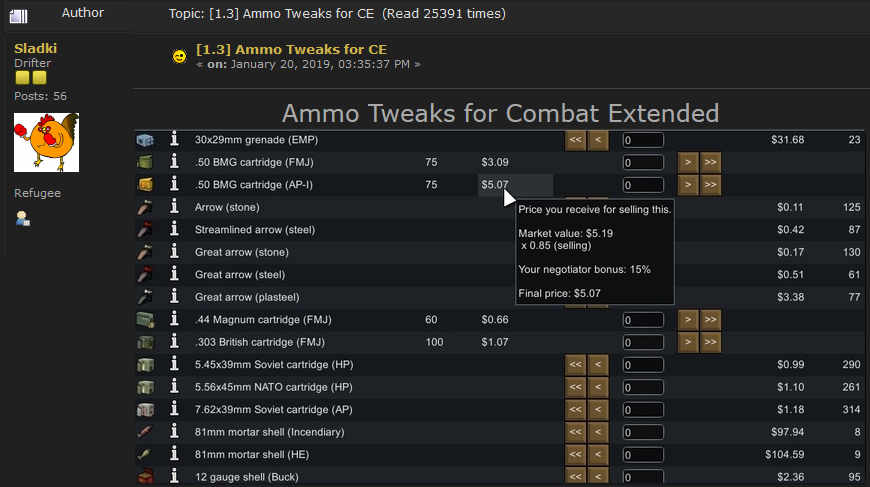View Sladki's profile icon under Refugee
The height and width of the screenshot is (487, 870).
point(23,218)
